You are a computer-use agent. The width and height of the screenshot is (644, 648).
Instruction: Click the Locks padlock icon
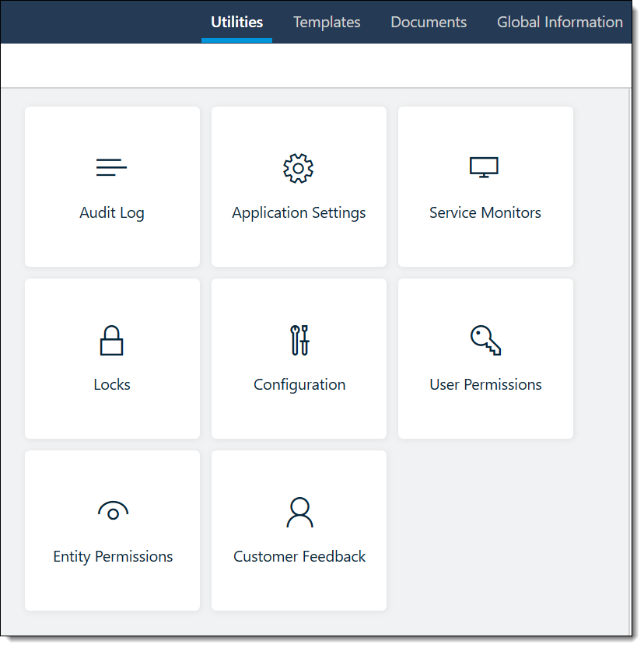click(x=111, y=339)
